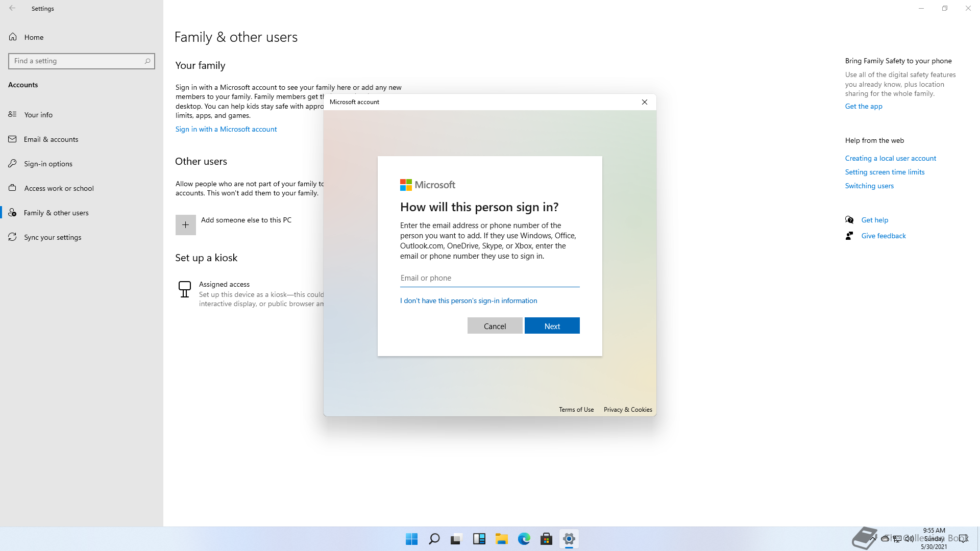Open taskbar Search magnifier icon

click(434, 539)
